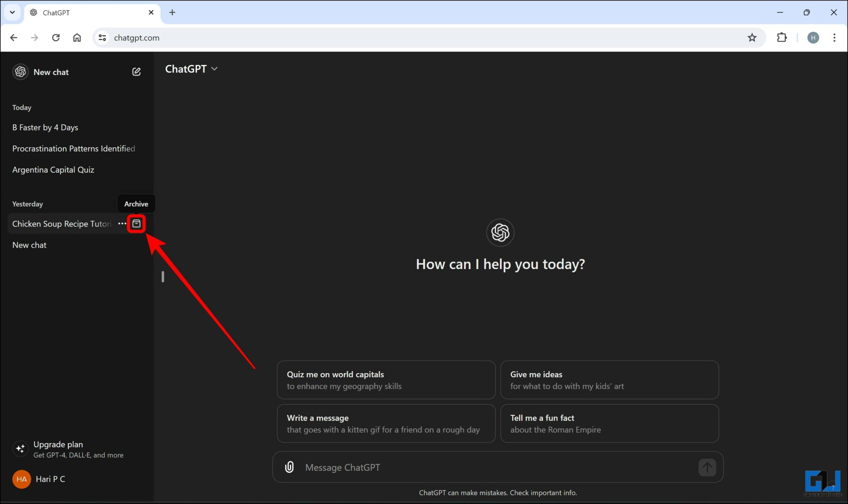Screen dimensions: 848x504
Task: Open options menu for Chicken Soup Recipe chat
Action: pos(122,224)
